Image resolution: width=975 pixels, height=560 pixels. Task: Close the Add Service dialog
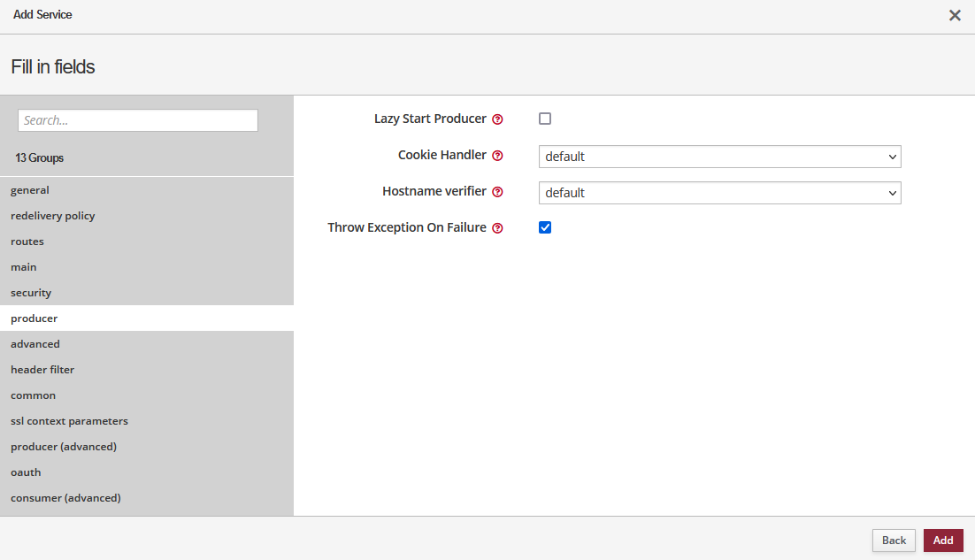coord(955,16)
